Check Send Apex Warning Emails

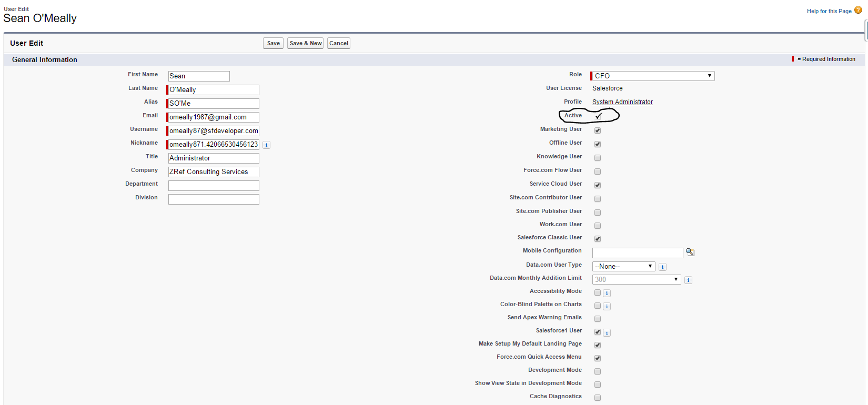point(598,319)
